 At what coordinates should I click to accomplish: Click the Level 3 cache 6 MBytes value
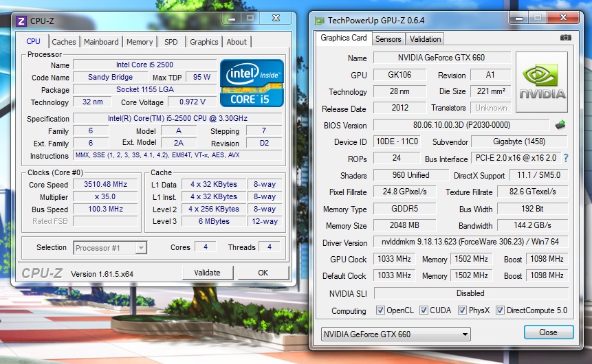coord(214,221)
